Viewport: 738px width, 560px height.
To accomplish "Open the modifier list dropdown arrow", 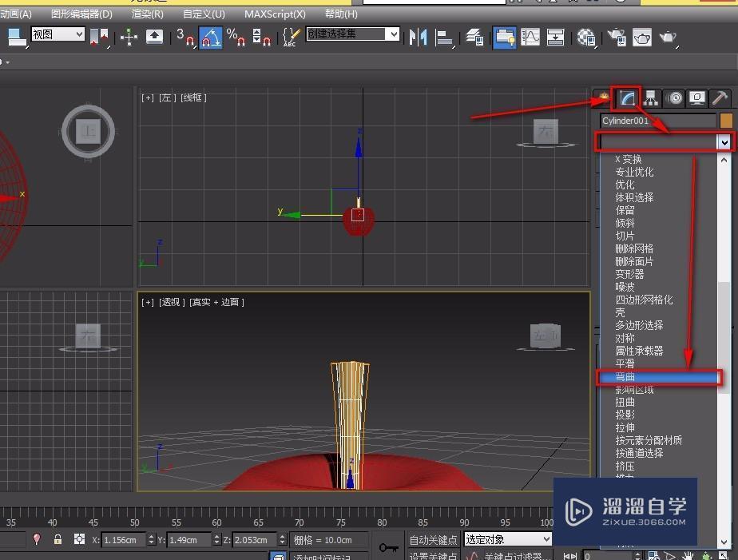I will [x=724, y=142].
